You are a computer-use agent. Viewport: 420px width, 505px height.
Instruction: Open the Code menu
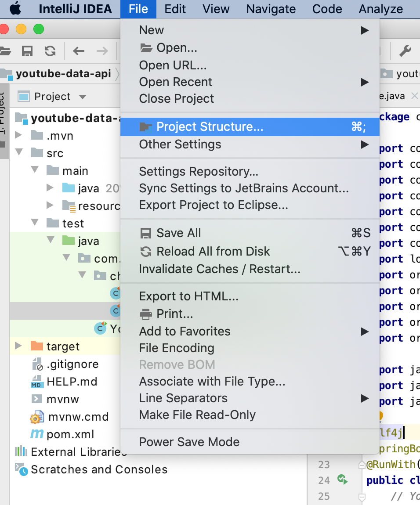click(327, 9)
